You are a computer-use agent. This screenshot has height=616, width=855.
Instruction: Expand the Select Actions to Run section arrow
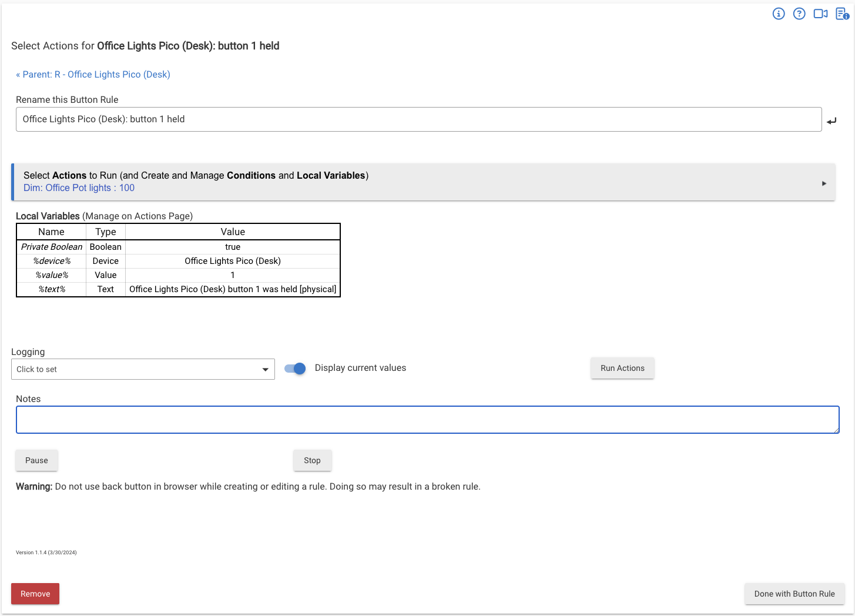pyautogui.click(x=824, y=183)
